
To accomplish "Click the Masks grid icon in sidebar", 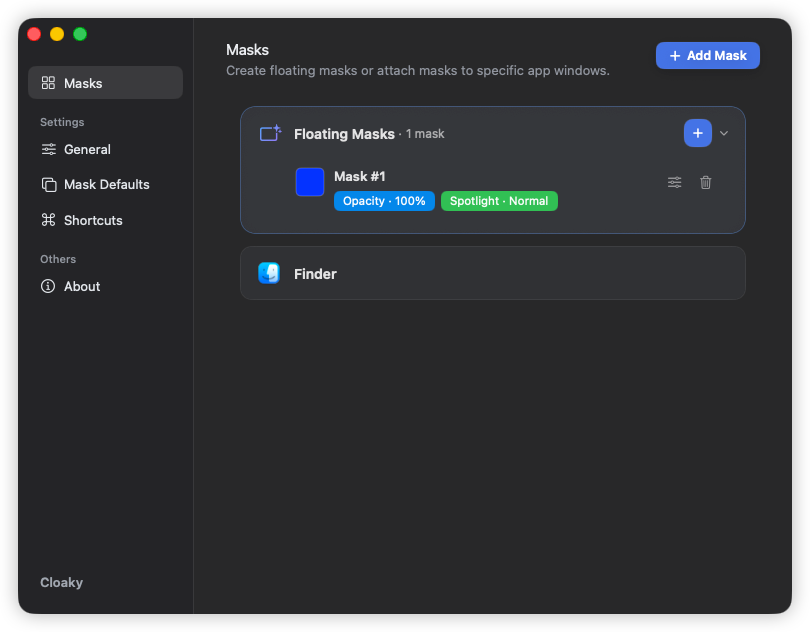I will tap(48, 83).
